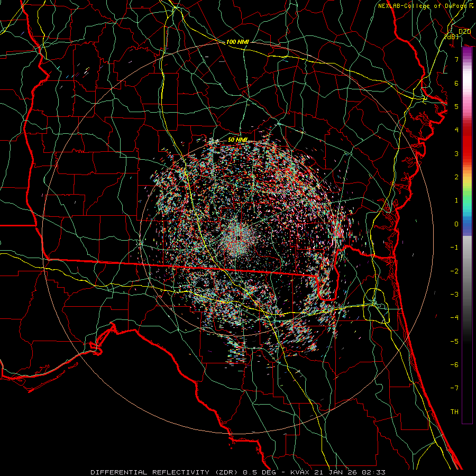Click the -3 value on the scale
This screenshot has width=476, height=476.
454,295
